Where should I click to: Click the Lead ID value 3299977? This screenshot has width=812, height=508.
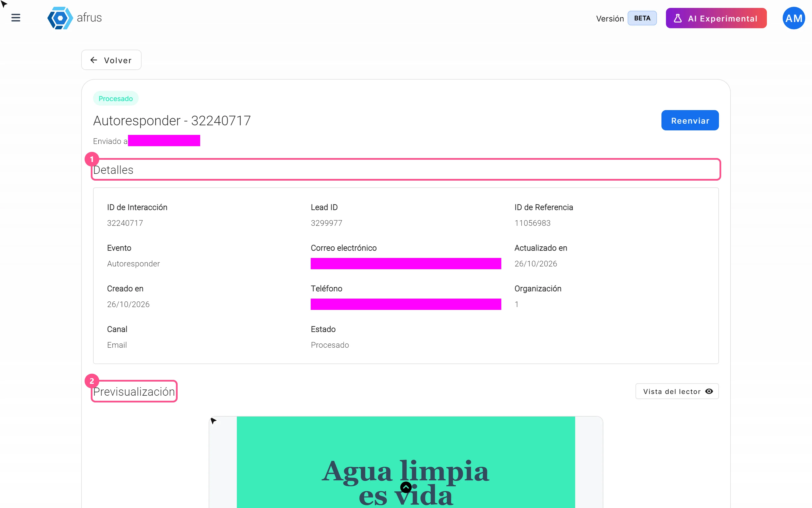click(326, 223)
